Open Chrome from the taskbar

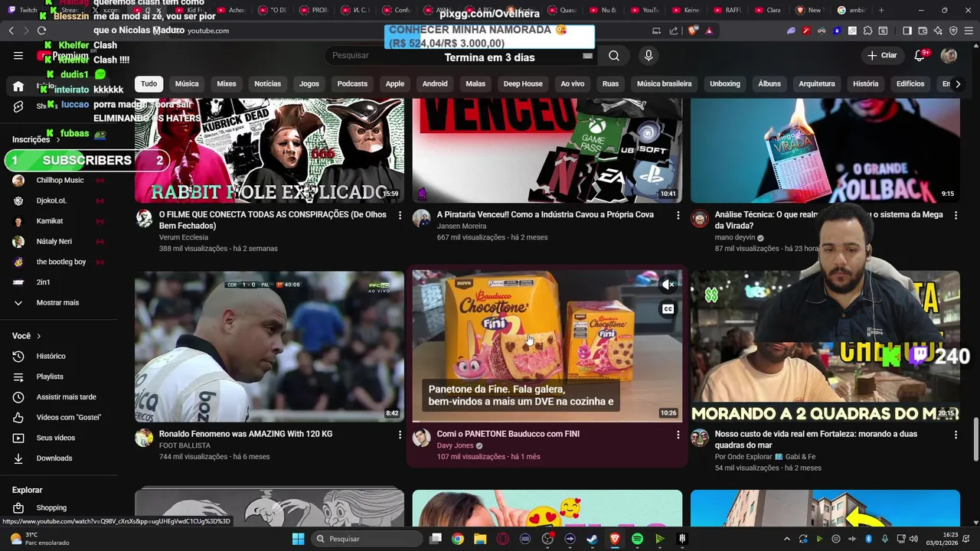(457, 539)
